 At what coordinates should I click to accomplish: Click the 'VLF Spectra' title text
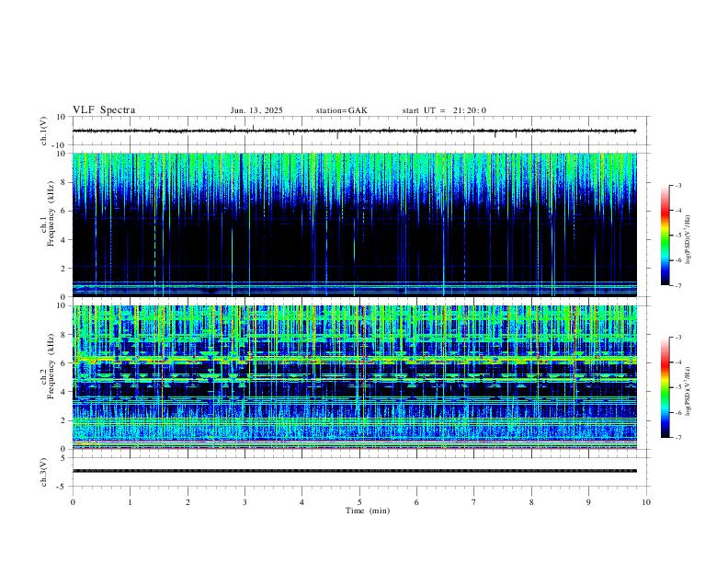[x=104, y=110]
